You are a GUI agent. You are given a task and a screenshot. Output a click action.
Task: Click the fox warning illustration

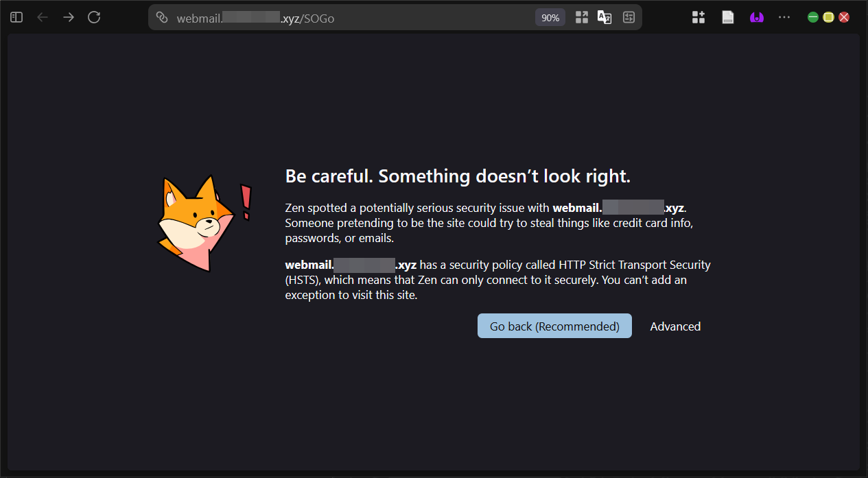(x=204, y=224)
